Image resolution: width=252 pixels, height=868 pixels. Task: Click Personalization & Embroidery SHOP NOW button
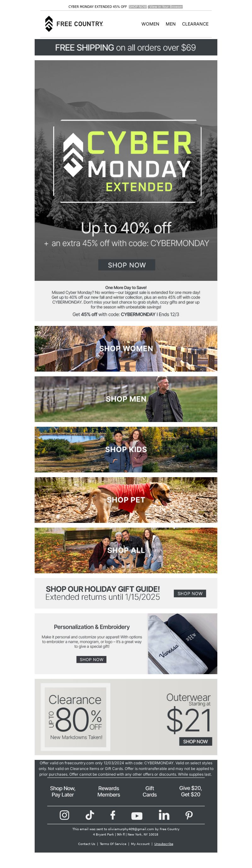(91, 659)
